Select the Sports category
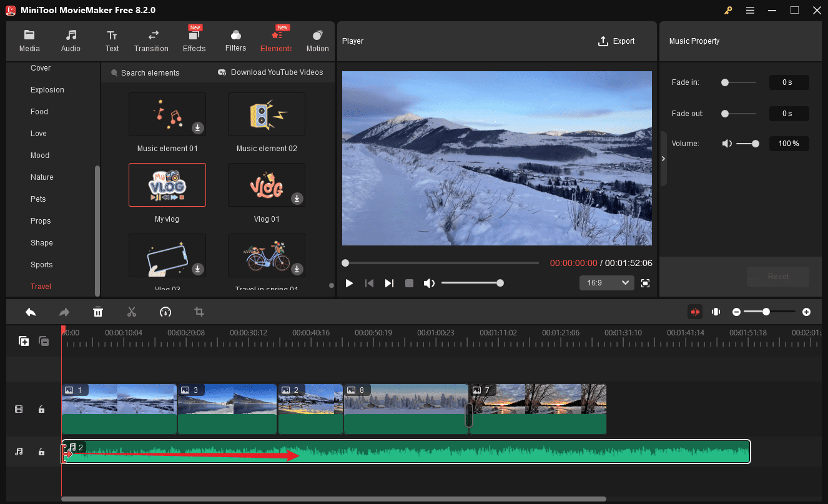Screen dimensions: 828x504 (x=42, y=265)
